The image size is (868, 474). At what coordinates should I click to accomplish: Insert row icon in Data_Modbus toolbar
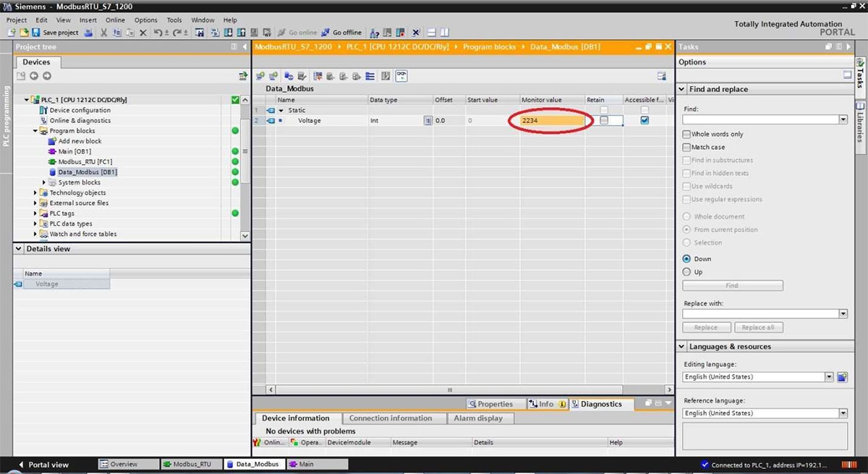[260, 76]
